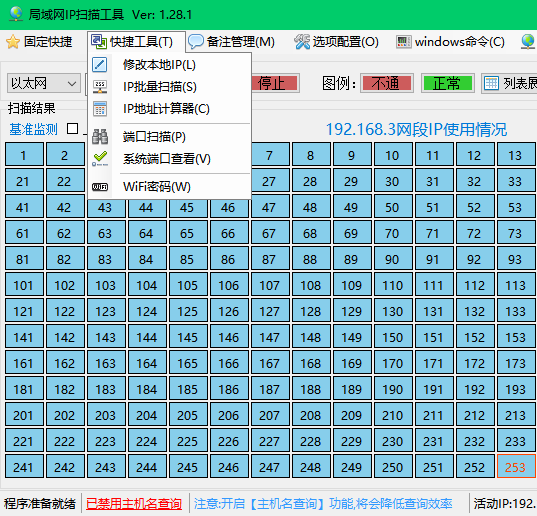Click the WiFi icon for WiFi密码
The image size is (537, 516).
[x=100, y=187]
